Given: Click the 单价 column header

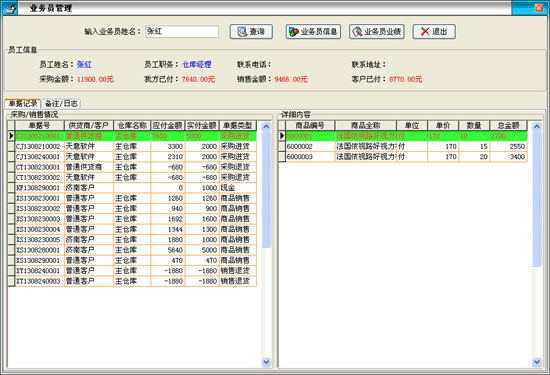Looking at the screenshot, I should (x=443, y=126).
